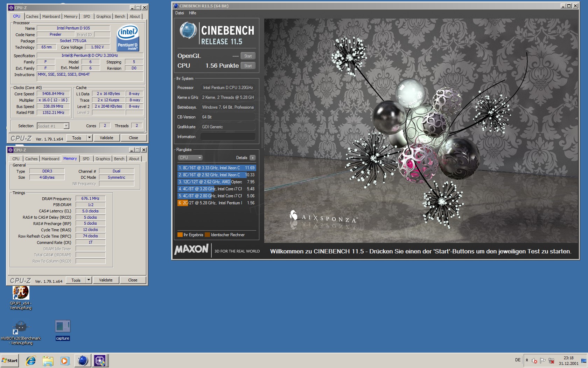Open Tools dropdown arrow in upper CPU-Z

point(89,138)
